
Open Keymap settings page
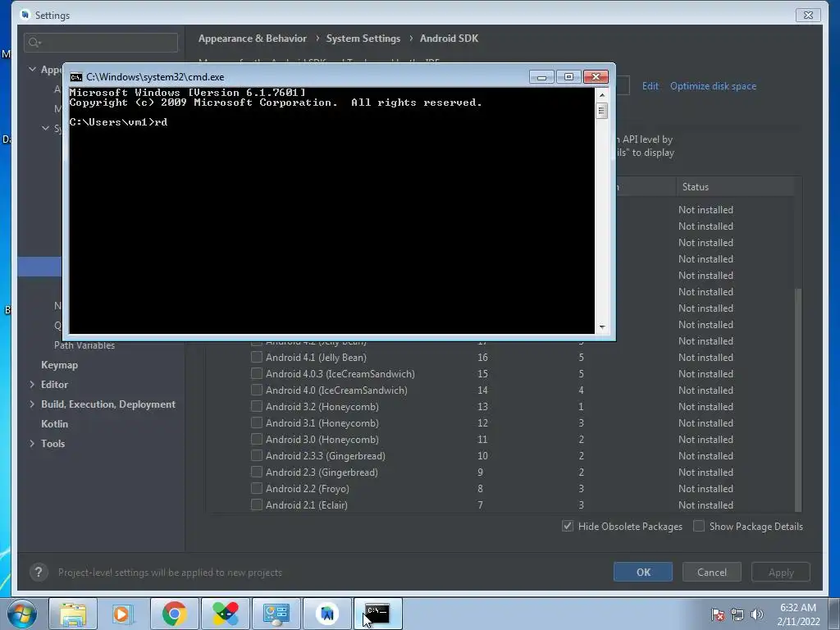tap(59, 365)
